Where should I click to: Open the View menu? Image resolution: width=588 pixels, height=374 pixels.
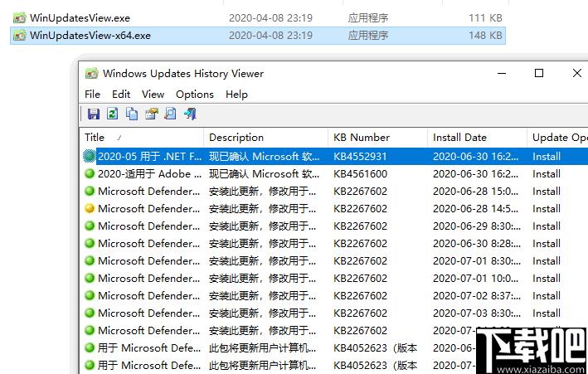[153, 95]
